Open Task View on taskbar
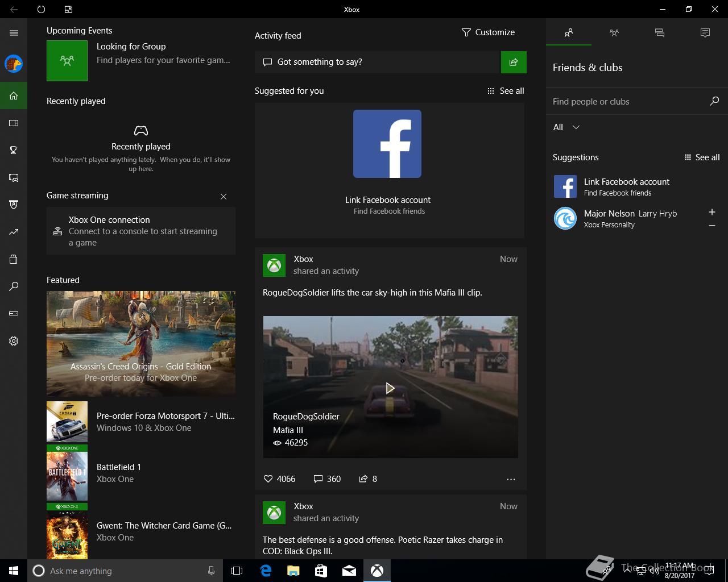 (237, 571)
